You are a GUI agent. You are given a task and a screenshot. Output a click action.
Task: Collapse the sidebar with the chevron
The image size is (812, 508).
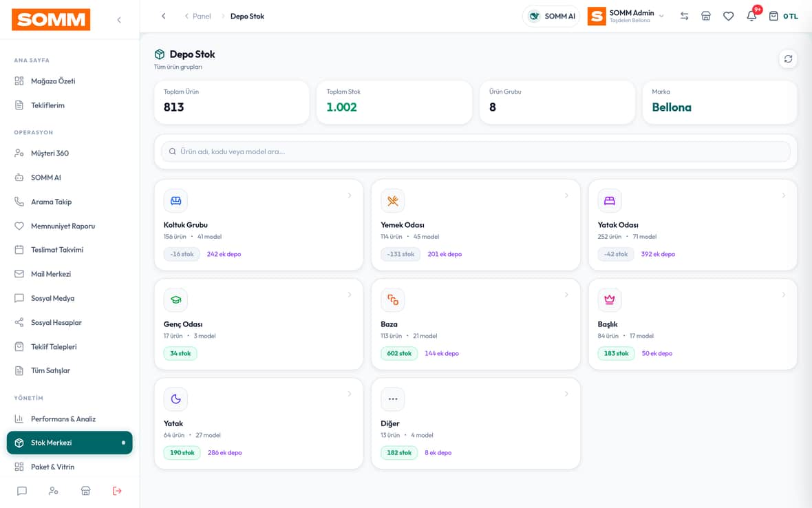pos(119,20)
